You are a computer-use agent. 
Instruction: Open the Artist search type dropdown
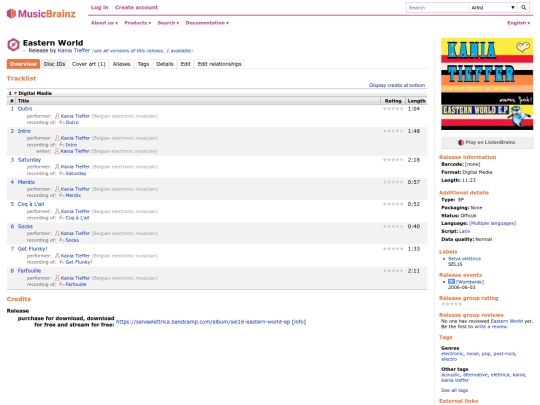pyautogui.click(x=493, y=8)
